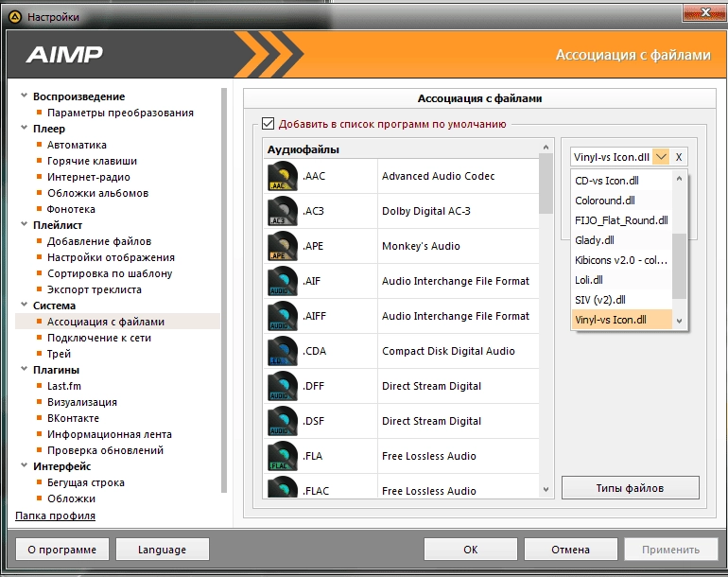Go to Горячие клавиши settings

point(92,161)
